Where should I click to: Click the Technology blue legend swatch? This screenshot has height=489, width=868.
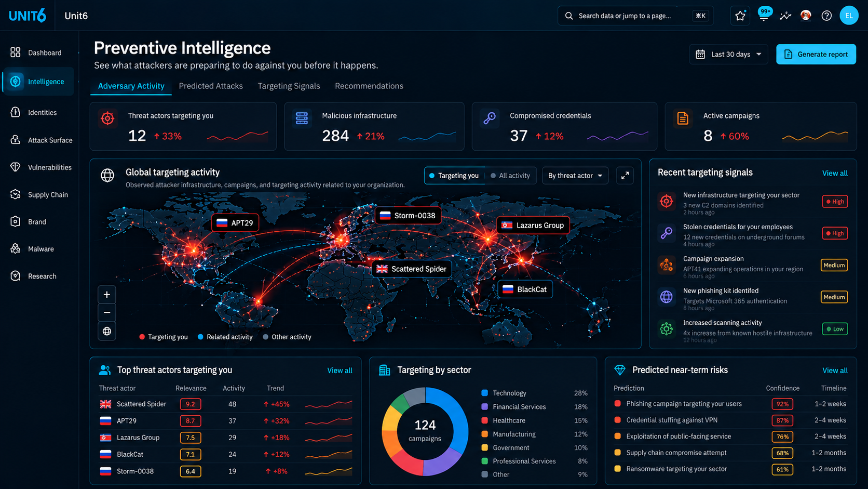[484, 393]
